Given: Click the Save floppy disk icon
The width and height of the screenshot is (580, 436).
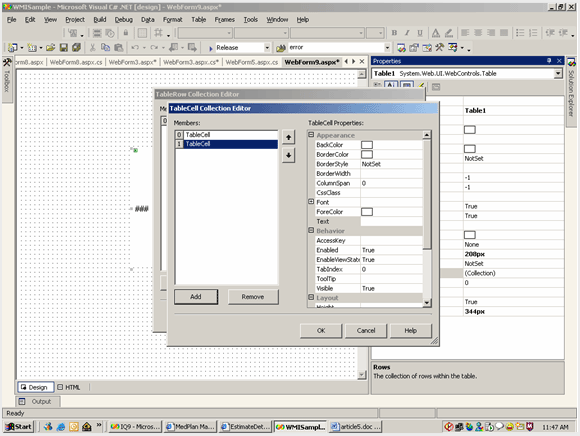Looking at the screenshot, I should pos(64,47).
